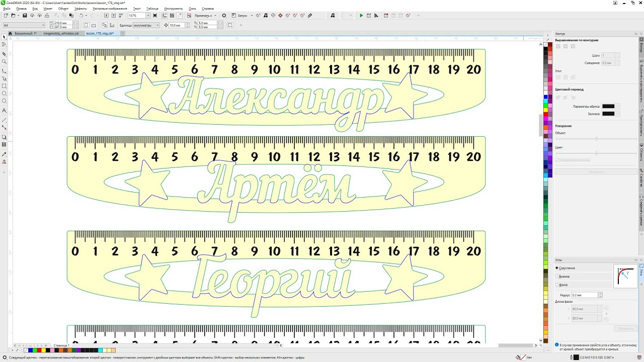Select the Text tool in the toolbox
This screenshot has height=362, width=644.
tap(4, 110)
